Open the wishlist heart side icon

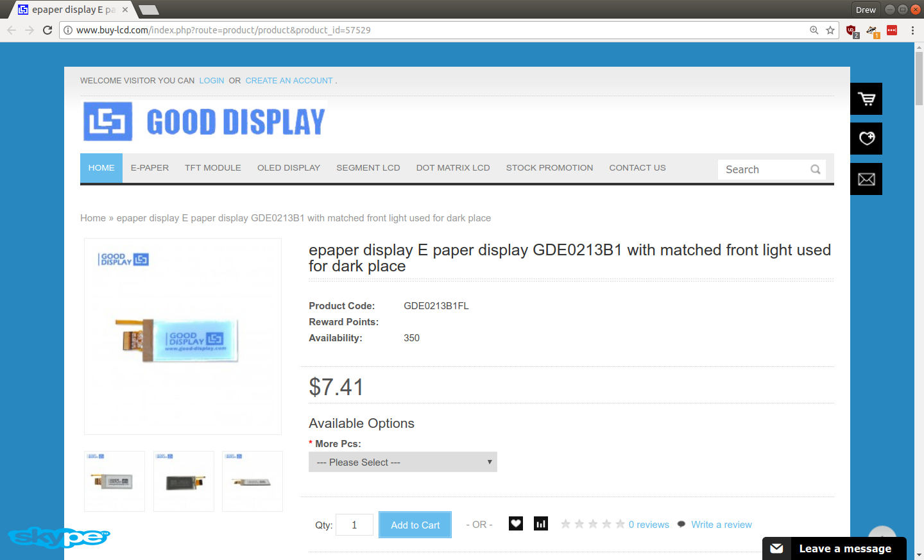coord(866,139)
